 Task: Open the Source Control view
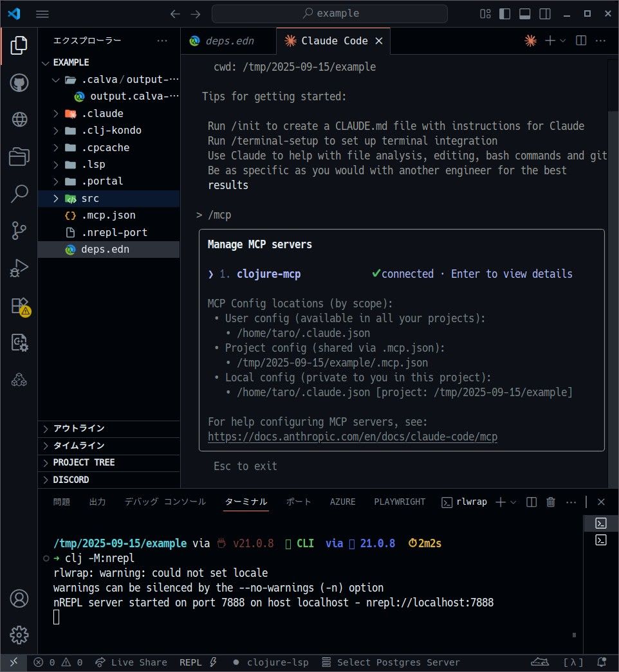(x=19, y=231)
